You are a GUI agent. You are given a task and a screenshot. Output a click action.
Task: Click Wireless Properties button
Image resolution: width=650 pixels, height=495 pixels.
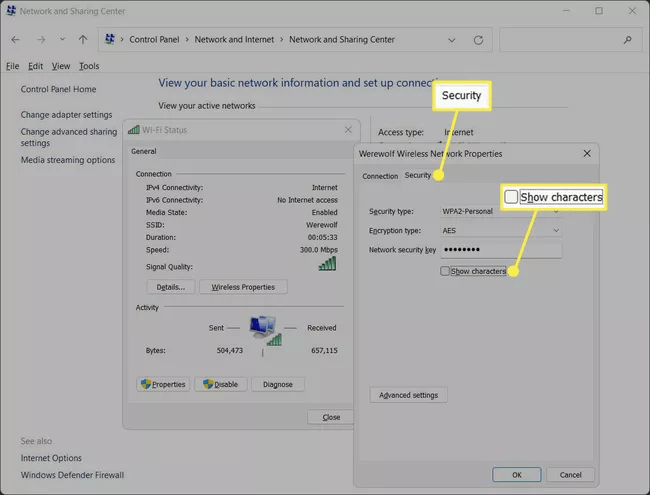pos(243,287)
